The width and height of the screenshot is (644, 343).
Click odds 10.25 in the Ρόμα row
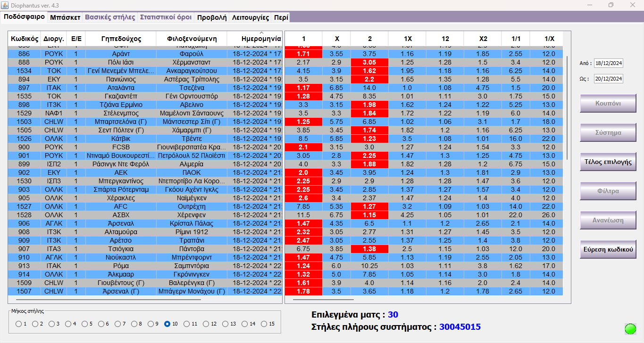click(369, 266)
